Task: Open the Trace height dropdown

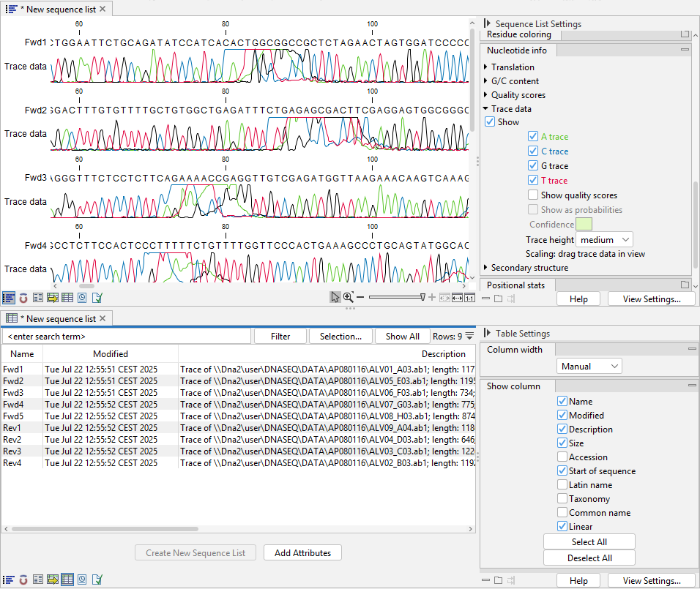Action: coord(605,239)
